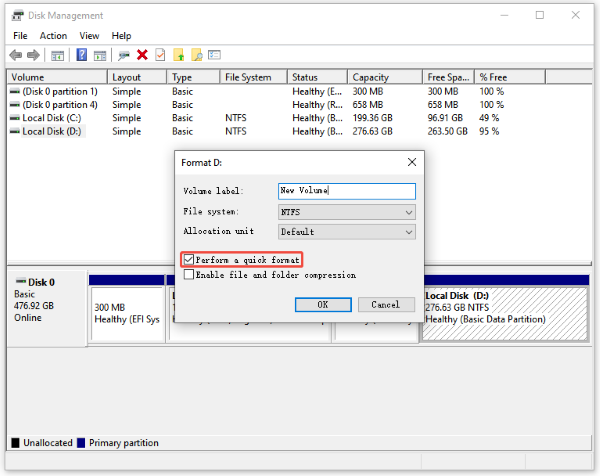Click the drive icon beside Local Disk (C:)

[x=15, y=118]
